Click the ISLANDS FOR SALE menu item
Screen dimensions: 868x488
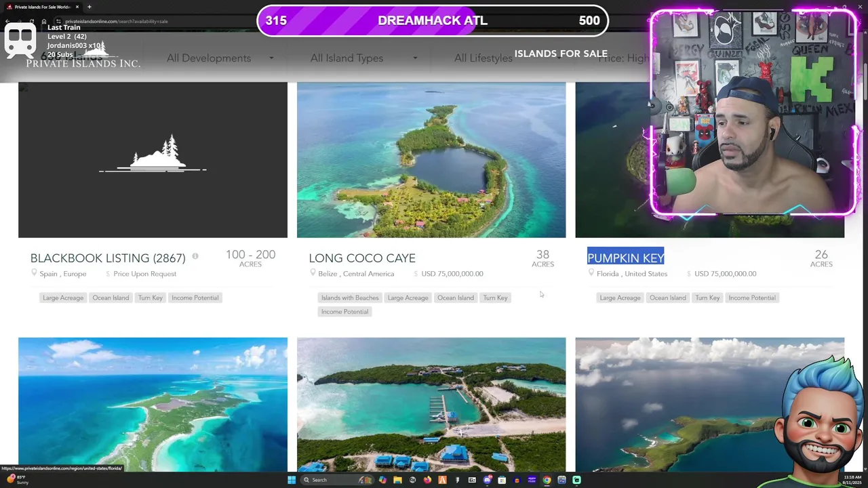tap(561, 54)
